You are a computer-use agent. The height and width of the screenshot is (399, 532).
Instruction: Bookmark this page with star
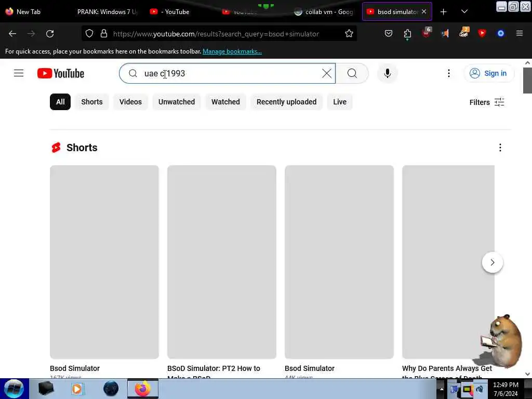pyautogui.click(x=349, y=34)
